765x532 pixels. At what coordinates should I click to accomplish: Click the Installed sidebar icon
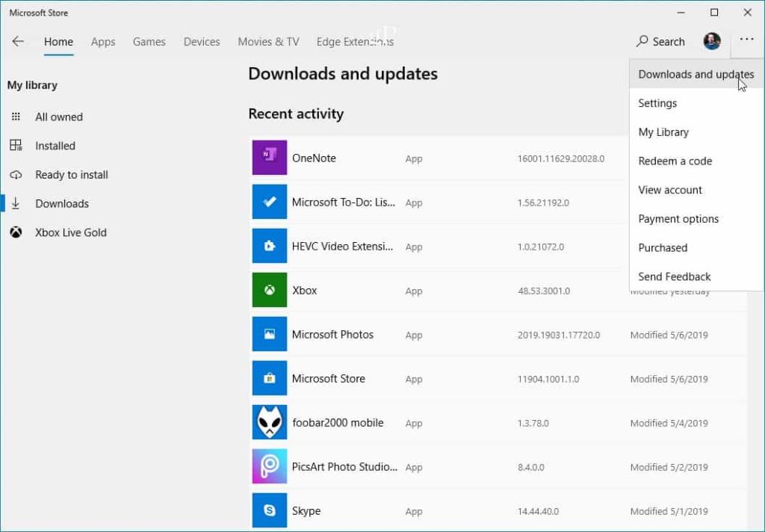[x=16, y=146]
